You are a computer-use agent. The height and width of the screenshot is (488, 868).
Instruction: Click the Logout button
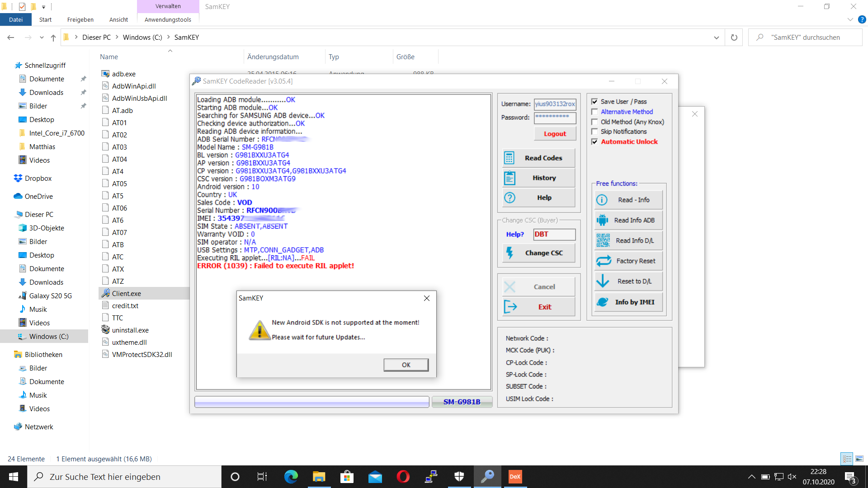pos(555,134)
